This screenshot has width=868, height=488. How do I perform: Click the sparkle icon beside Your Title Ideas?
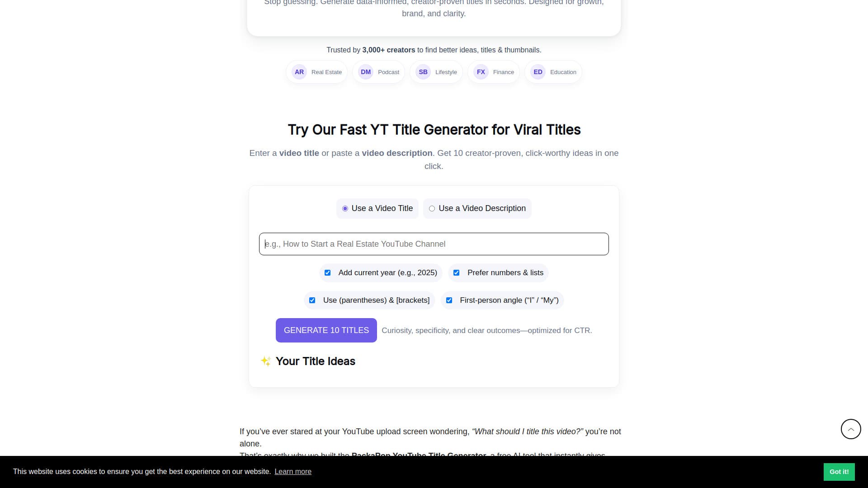click(x=266, y=361)
